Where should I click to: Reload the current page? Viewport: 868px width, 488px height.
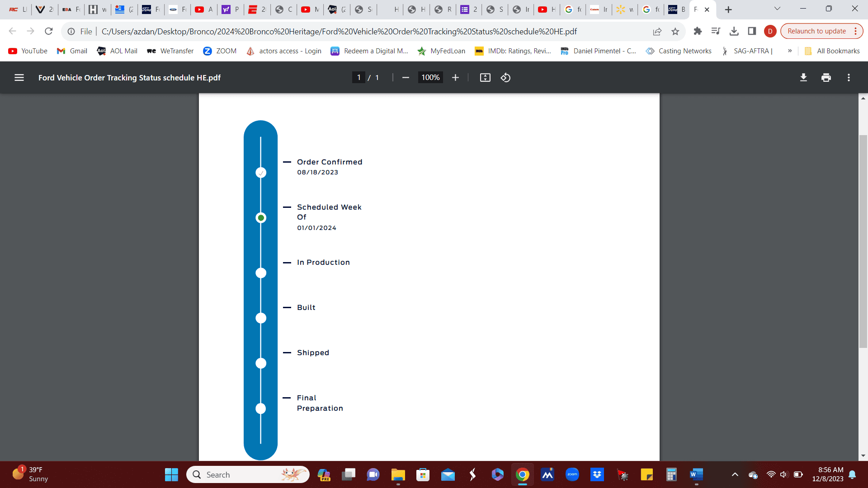click(48, 31)
